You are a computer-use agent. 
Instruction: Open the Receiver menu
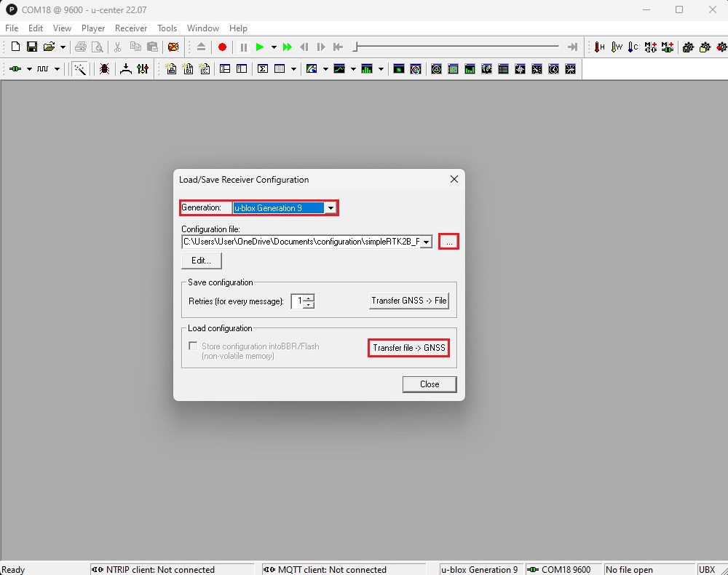click(131, 28)
